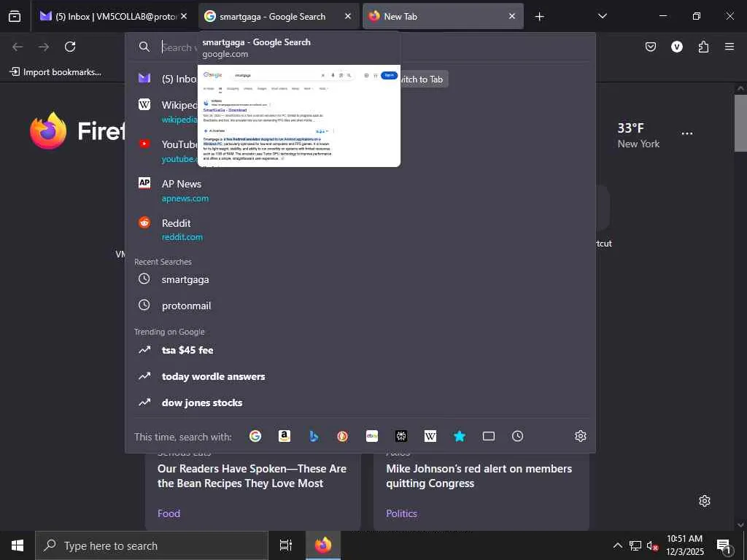Select the Wikipedia suggestion icon
This screenshot has height=560, width=747.
(x=144, y=104)
